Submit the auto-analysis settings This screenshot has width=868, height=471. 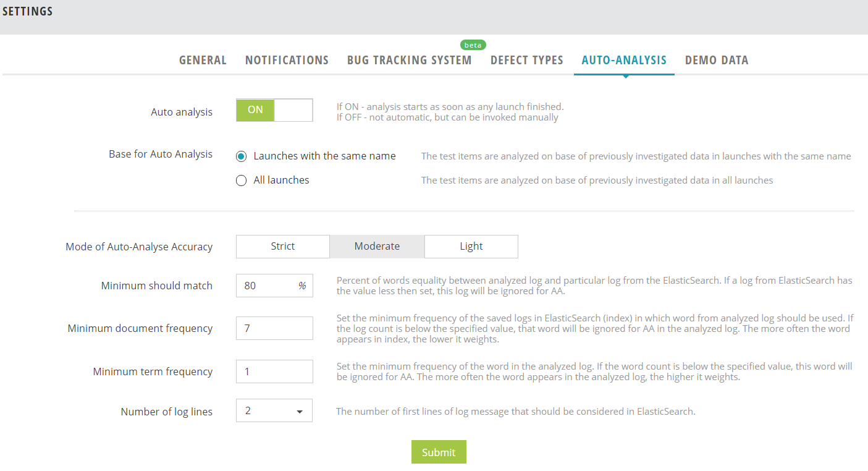439,452
